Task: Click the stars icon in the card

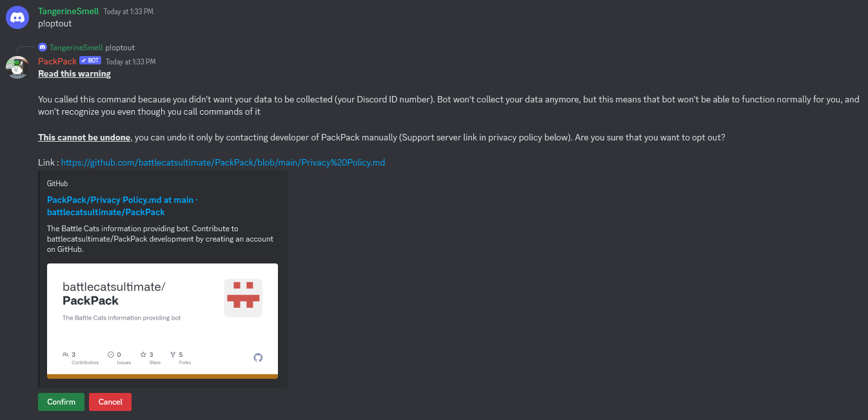Action: (143, 354)
